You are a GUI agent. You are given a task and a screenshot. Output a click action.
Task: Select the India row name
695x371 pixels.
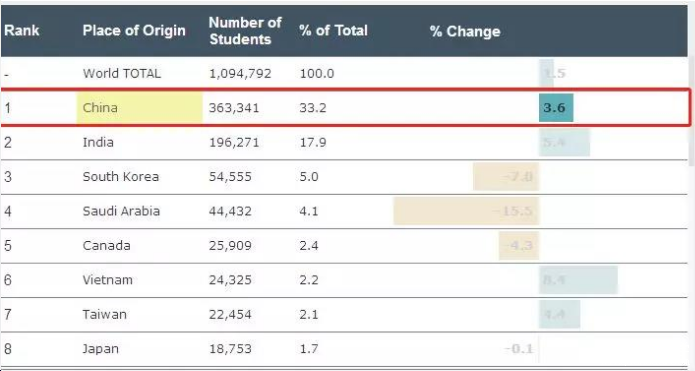[98, 142]
